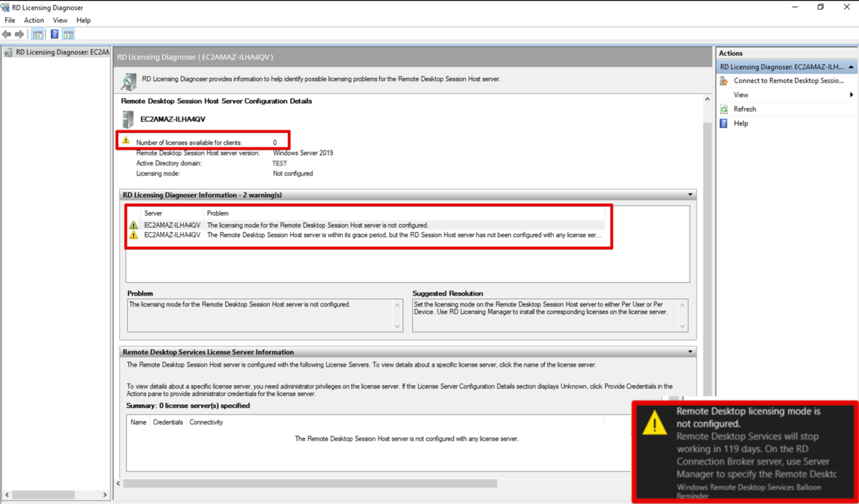The width and height of the screenshot is (859, 504).
Task: Open the Action menu
Action: tap(34, 20)
